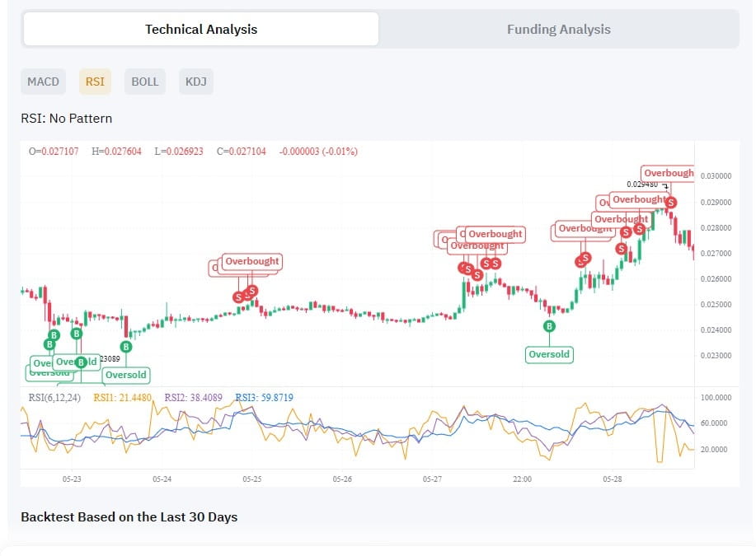
Task: Click the RSI(6,12,24) parameters label
Action: pyautogui.click(x=56, y=397)
